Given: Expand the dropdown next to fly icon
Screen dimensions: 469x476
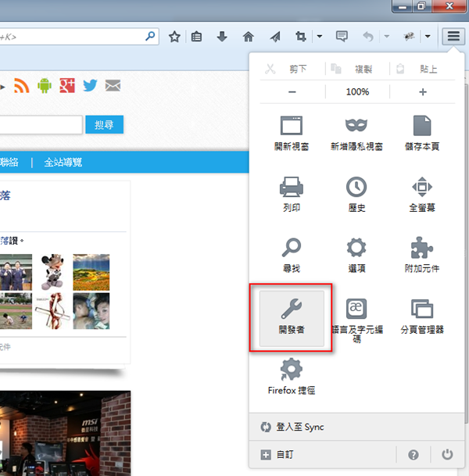Looking at the screenshot, I should pos(428,37).
